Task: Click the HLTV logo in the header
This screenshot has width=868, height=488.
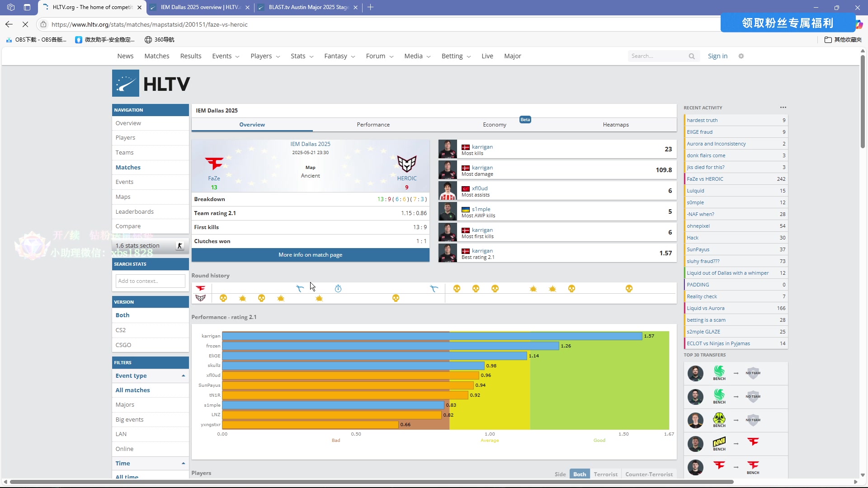Action: [151, 83]
